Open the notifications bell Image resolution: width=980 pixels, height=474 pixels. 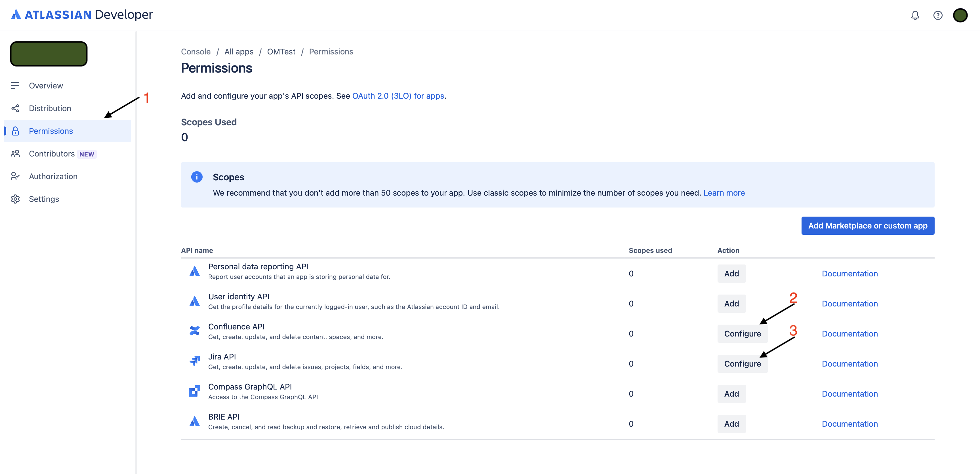pyautogui.click(x=915, y=15)
